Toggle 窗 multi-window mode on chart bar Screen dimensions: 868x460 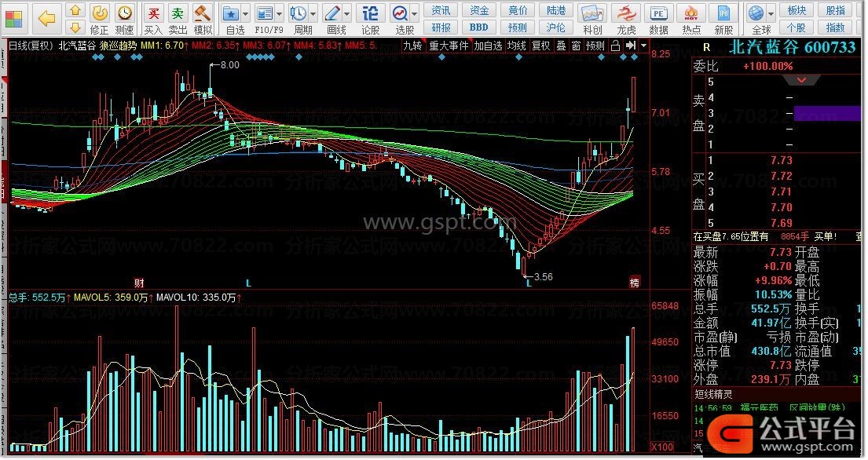point(577,46)
